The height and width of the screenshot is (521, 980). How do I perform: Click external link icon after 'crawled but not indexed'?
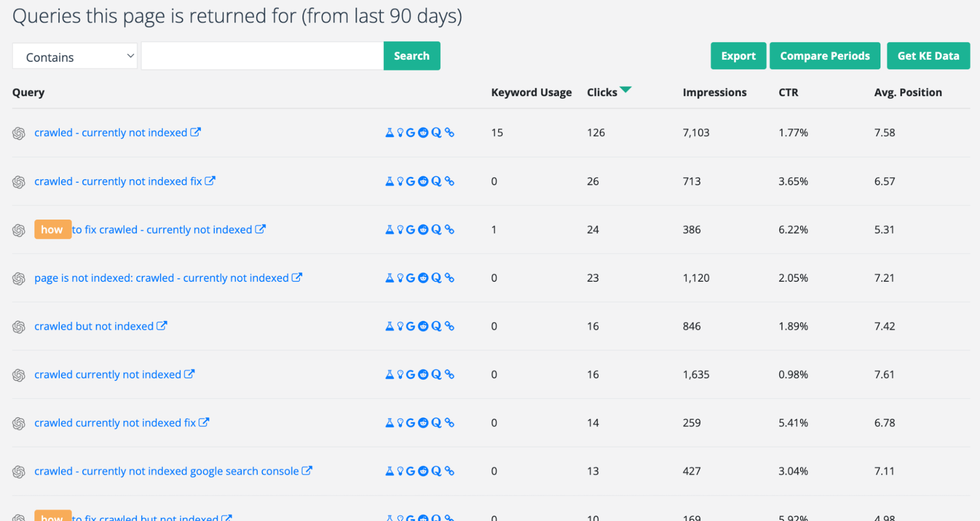tap(162, 326)
